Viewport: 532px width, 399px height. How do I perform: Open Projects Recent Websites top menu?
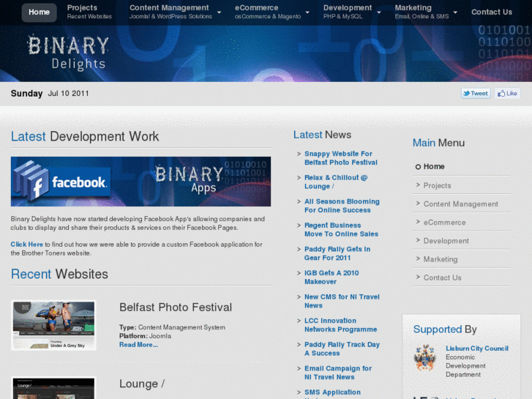(x=89, y=12)
